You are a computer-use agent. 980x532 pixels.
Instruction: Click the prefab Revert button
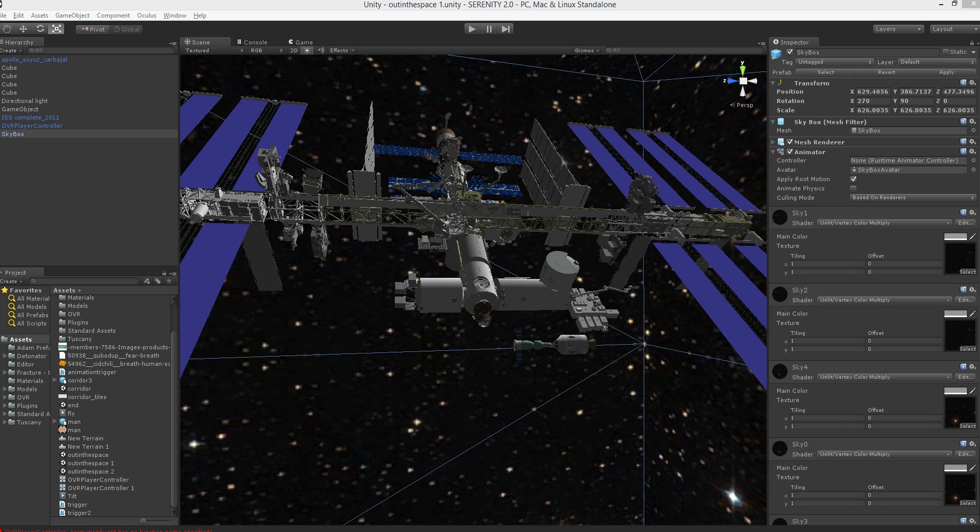(886, 72)
